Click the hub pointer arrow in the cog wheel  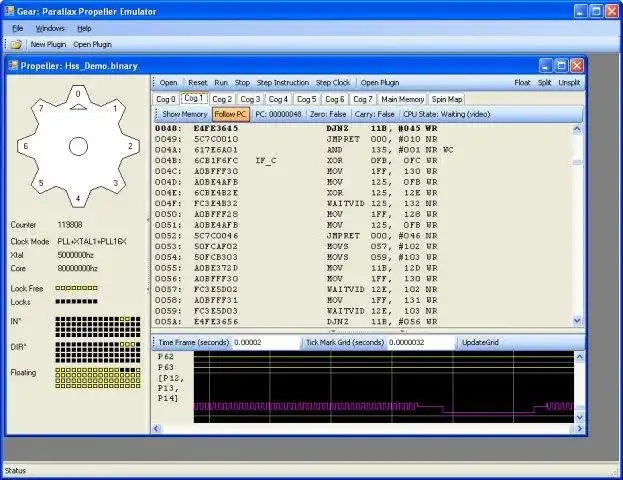(x=78, y=106)
